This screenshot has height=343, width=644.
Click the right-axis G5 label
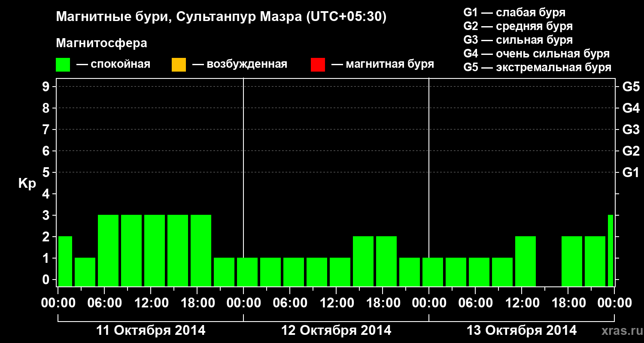631,87
